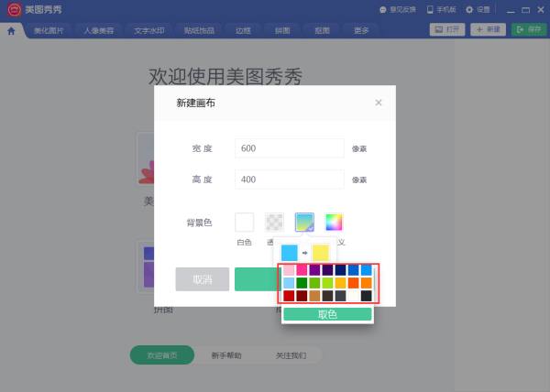The image size is (550, 392).
Task: Pick the dark indigo palette swatch
Action: click(x=327, y=270)
